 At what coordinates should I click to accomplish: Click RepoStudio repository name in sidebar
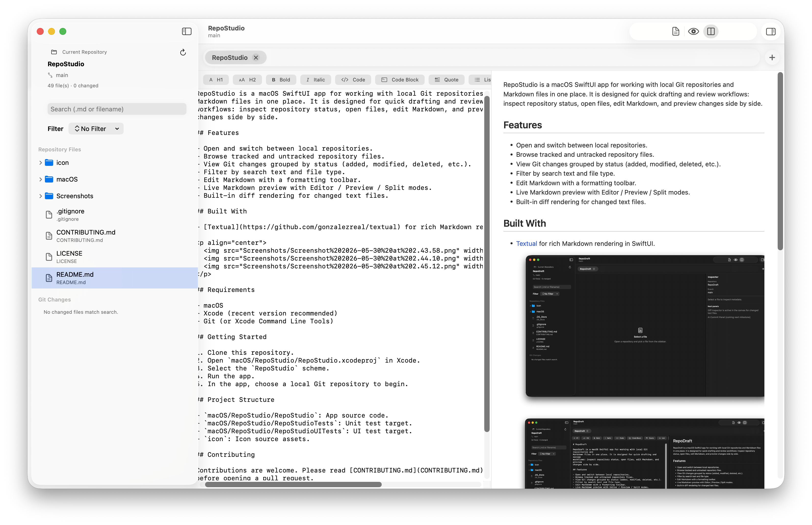tap(66, 64)
